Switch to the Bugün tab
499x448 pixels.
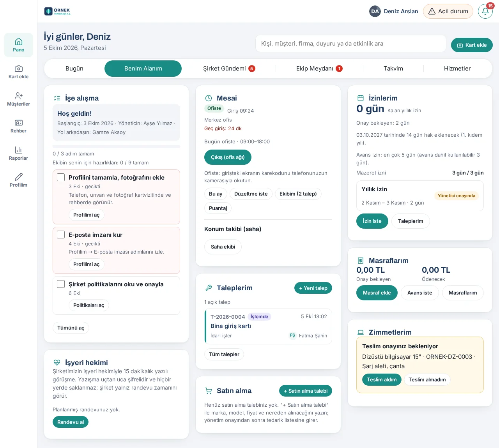74,69
